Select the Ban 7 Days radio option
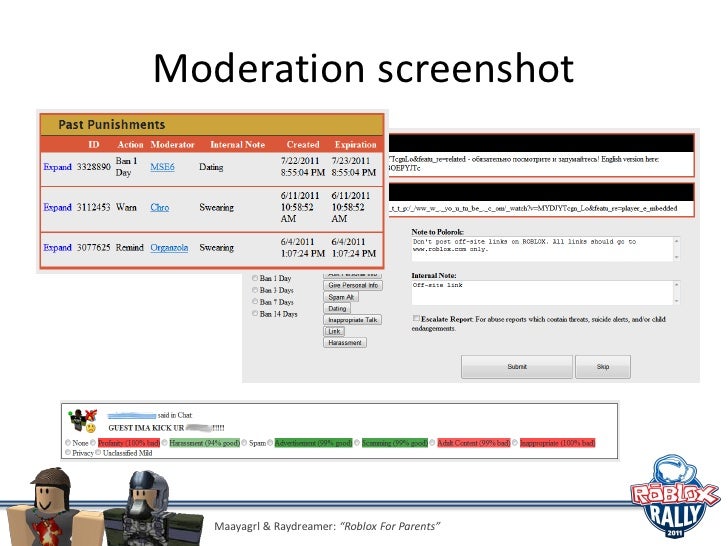 (x=255, y=302)
